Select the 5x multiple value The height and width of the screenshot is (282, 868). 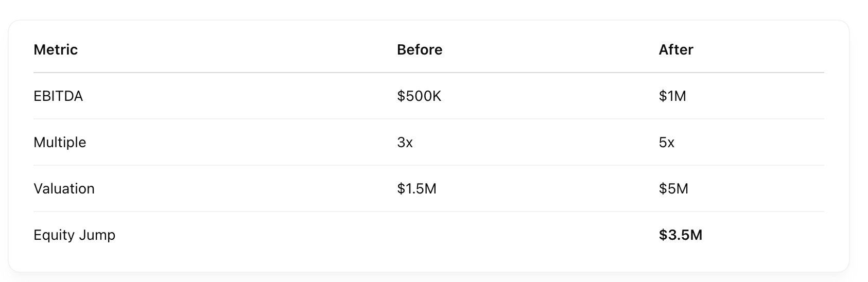tap(666, 143)
